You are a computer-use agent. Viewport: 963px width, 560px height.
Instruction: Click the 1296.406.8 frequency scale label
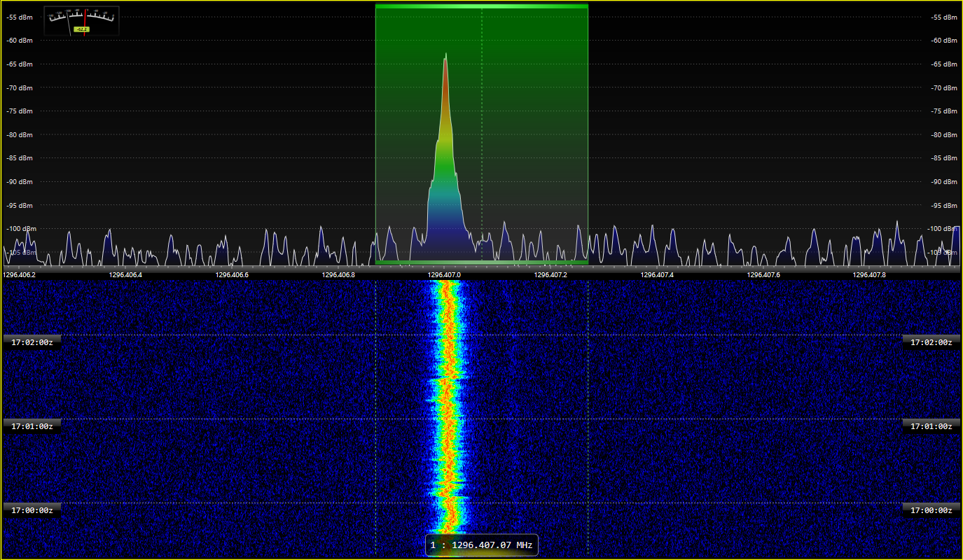[338, 275]
